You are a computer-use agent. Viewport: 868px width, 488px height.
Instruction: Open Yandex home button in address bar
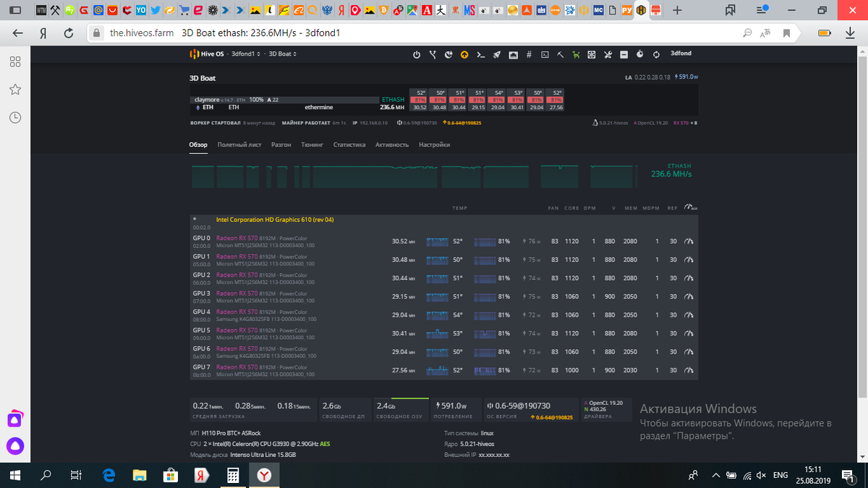(43, 33)
